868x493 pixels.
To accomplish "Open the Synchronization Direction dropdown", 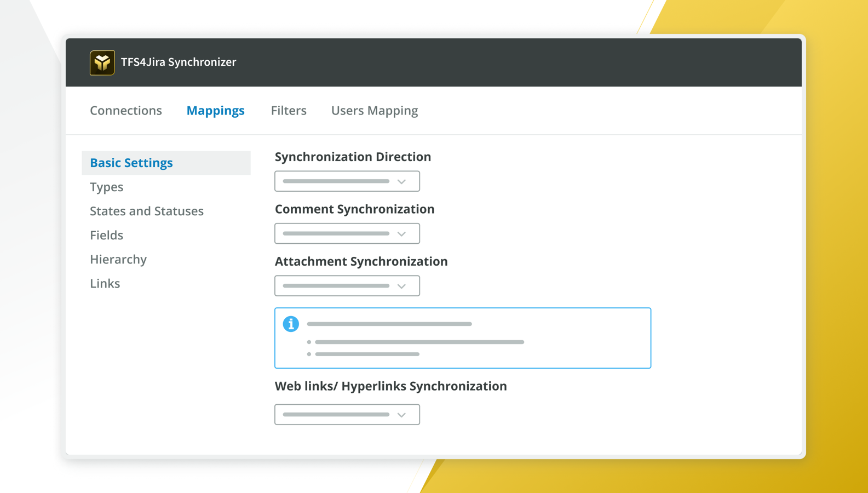I will pos(347,181).
